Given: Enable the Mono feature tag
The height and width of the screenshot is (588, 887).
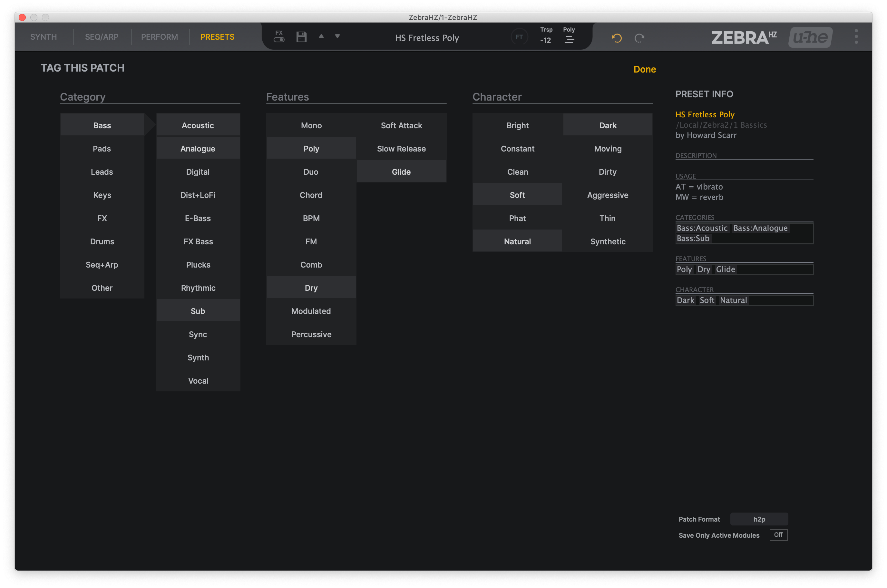Looking at the screenshot, I should 311,125.
